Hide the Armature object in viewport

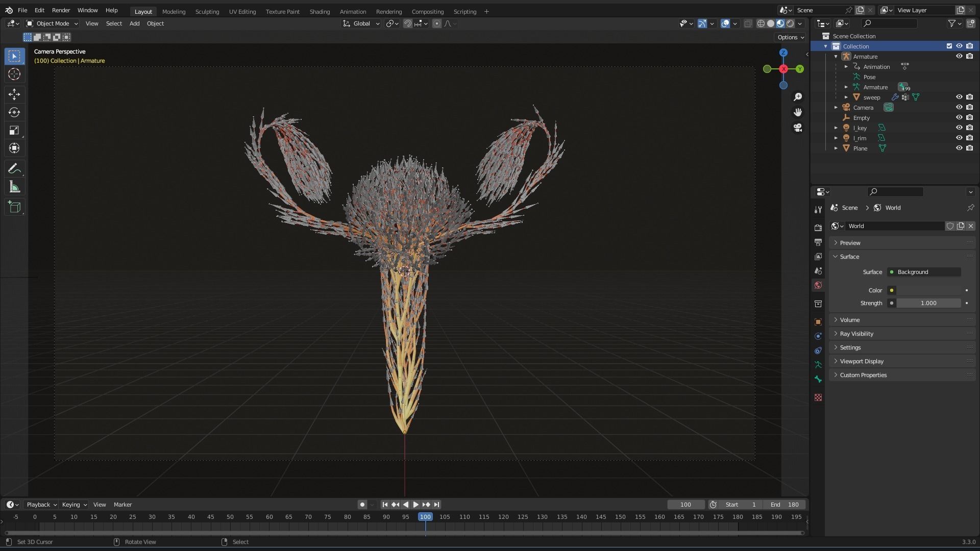click(x=959, y=56)
